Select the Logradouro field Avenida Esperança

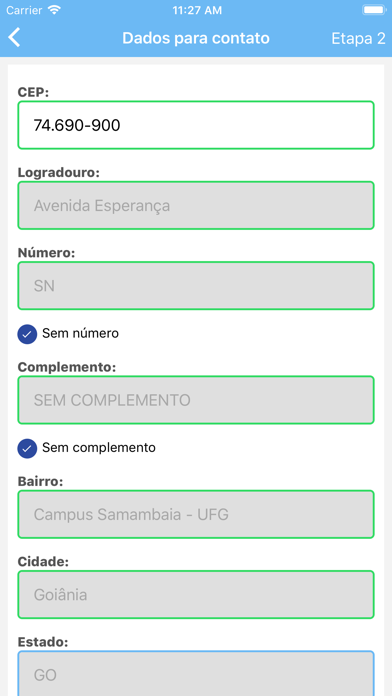196,206
